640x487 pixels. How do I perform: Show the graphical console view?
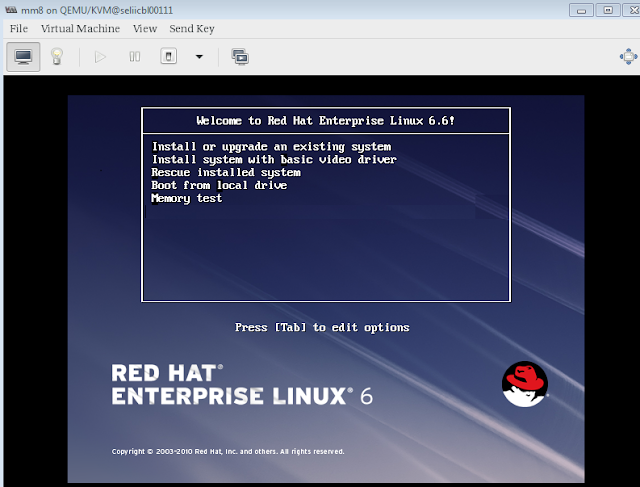[23, 57]
